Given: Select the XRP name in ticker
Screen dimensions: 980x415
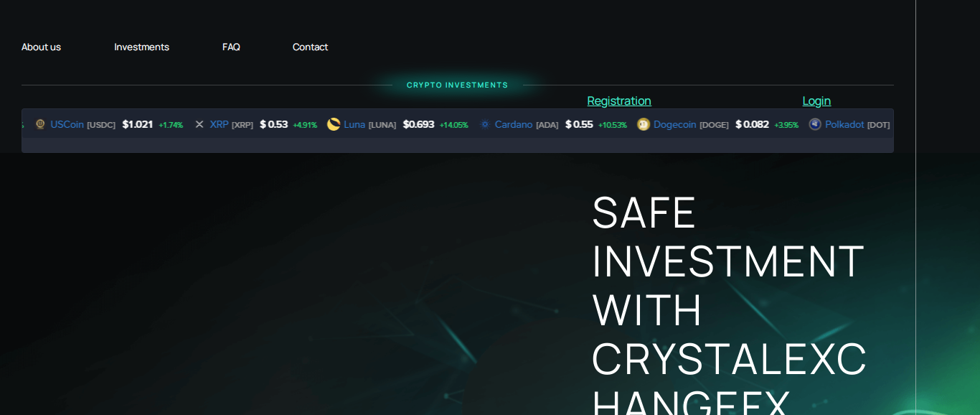Looking at the screenshot, I should coord(219,124).
